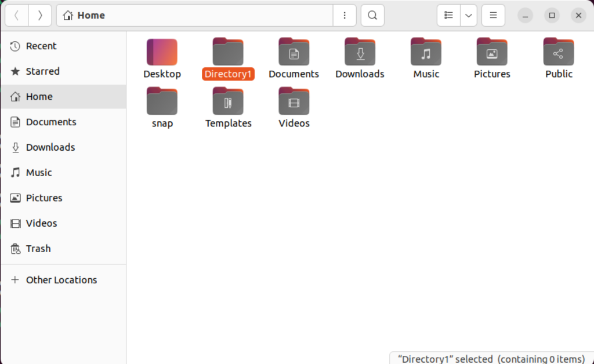Click the Home breadcrumb in path bar
The height and width of the screenshot is (364, 594).
pyautogui.click(x=83, y=15)
